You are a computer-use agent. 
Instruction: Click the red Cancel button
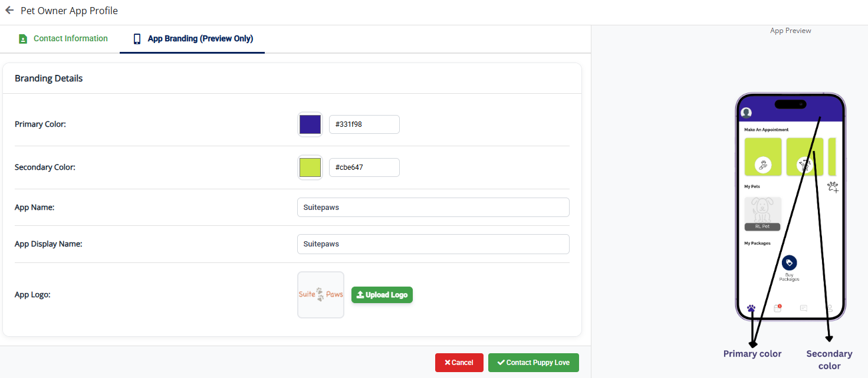pos(459,363)
